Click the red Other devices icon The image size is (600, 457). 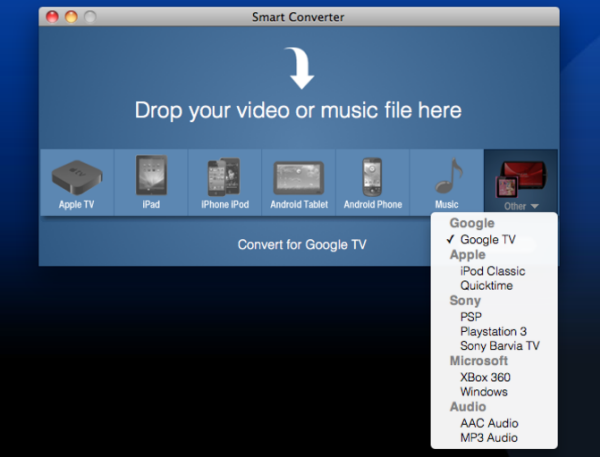[x=521, y=177]
